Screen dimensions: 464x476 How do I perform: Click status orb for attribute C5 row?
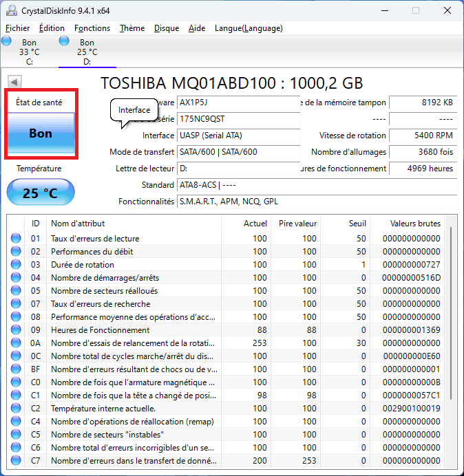pos(16,435)
